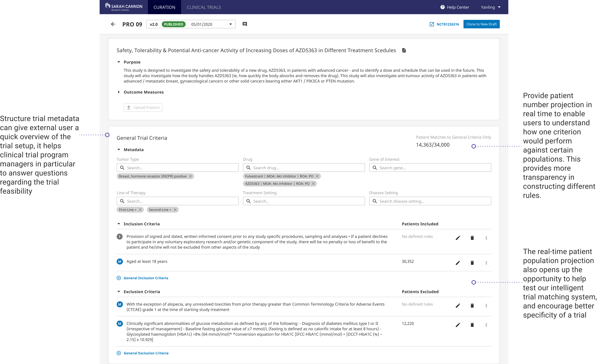Remove the Second-Line + tag
This screenshot has height=364, width=598.
175,210
